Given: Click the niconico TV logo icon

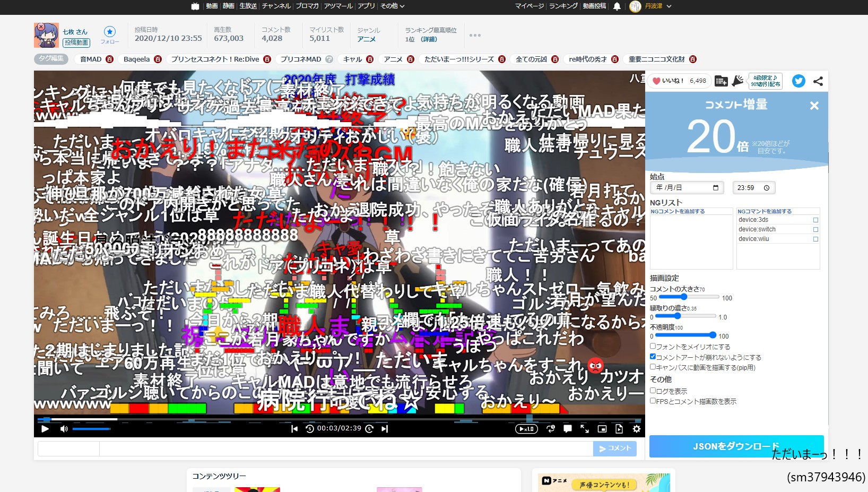Looking at the screenshot, I should click(x=195, y=6).
